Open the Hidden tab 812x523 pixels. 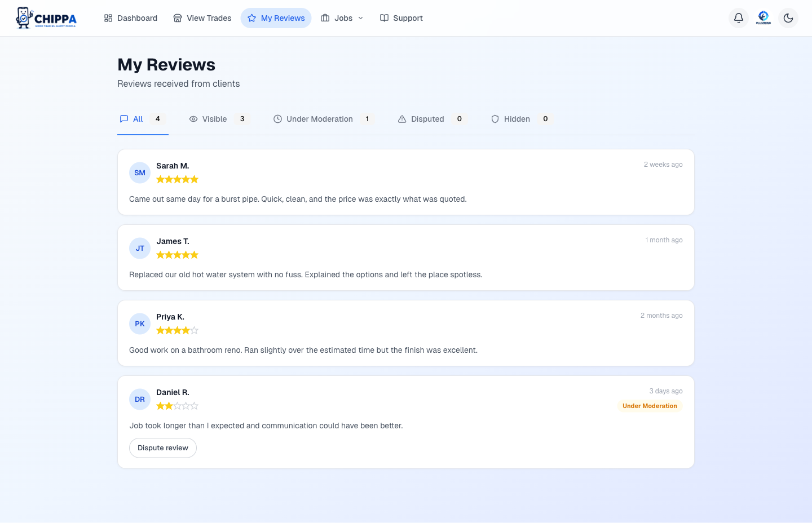click(522, 119)
